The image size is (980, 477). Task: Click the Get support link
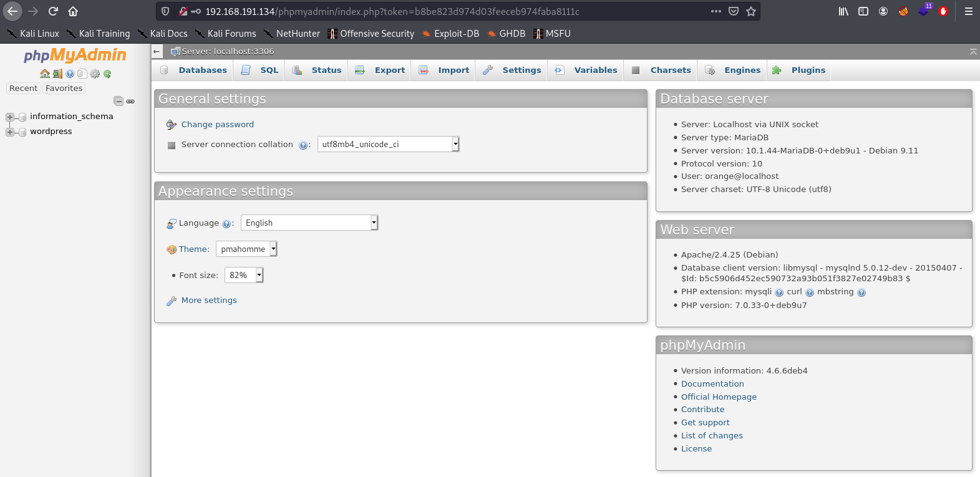(x=705, y=423)
